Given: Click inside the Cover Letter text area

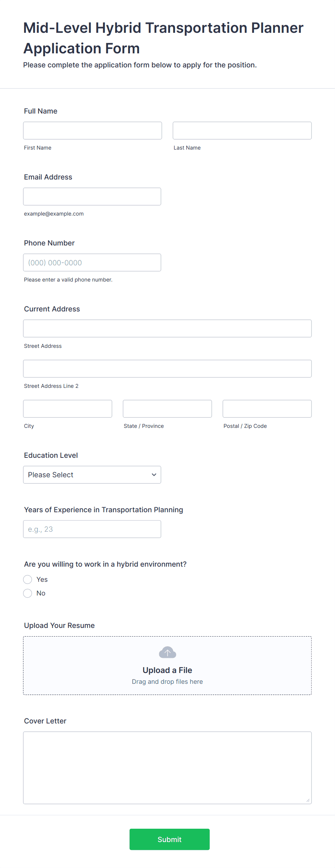Looking at the screenshot, I should coord(167,768).
